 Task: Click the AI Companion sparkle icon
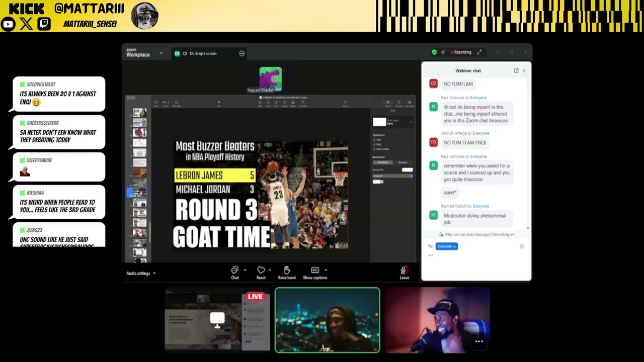(443, 52)
